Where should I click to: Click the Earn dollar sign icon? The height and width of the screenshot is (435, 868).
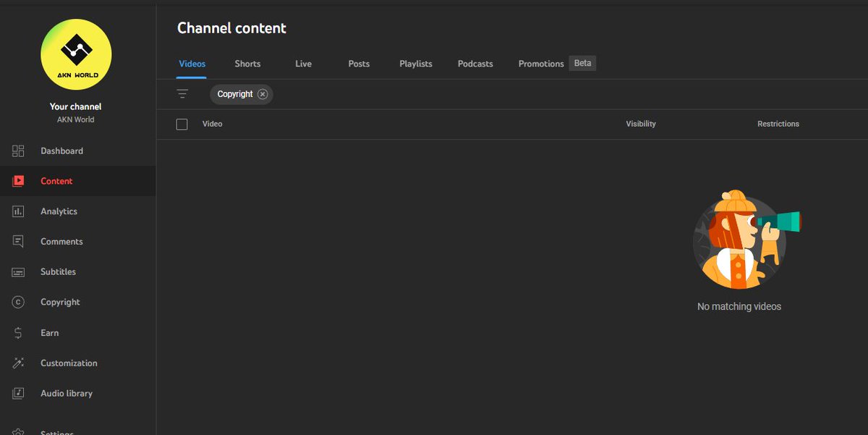tap(19, 333)
